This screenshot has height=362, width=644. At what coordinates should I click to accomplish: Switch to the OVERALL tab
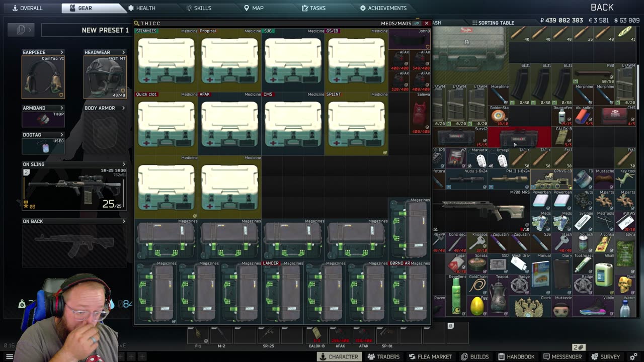[x=27, y=8]
